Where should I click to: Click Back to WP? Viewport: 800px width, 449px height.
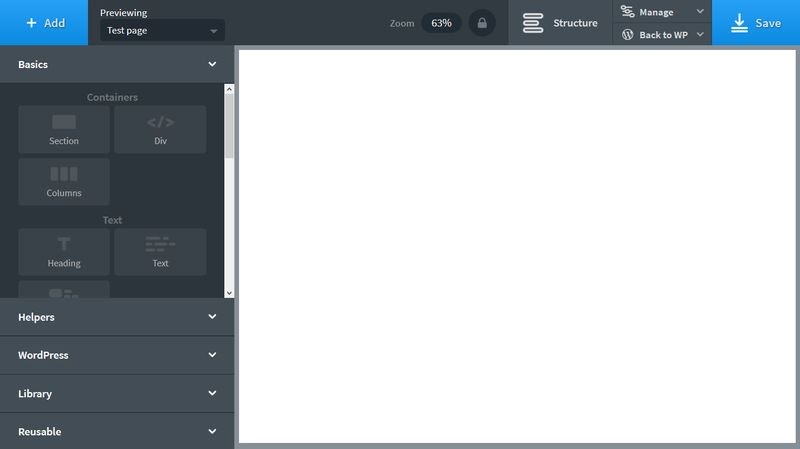(x=662, y=34)
